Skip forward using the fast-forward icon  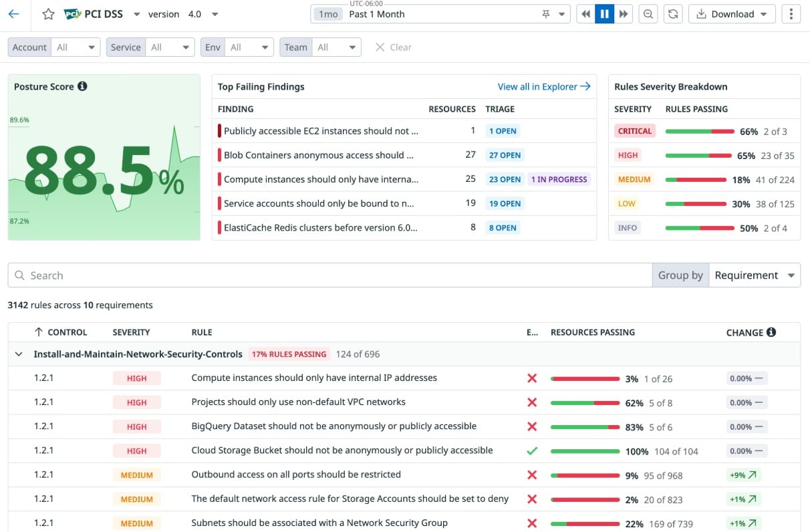[x=624, y=13]
